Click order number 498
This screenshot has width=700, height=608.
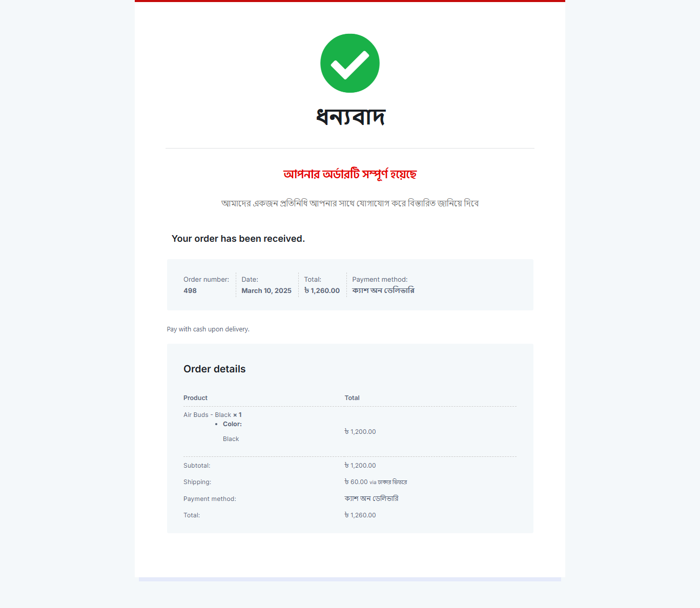(190, 290)
